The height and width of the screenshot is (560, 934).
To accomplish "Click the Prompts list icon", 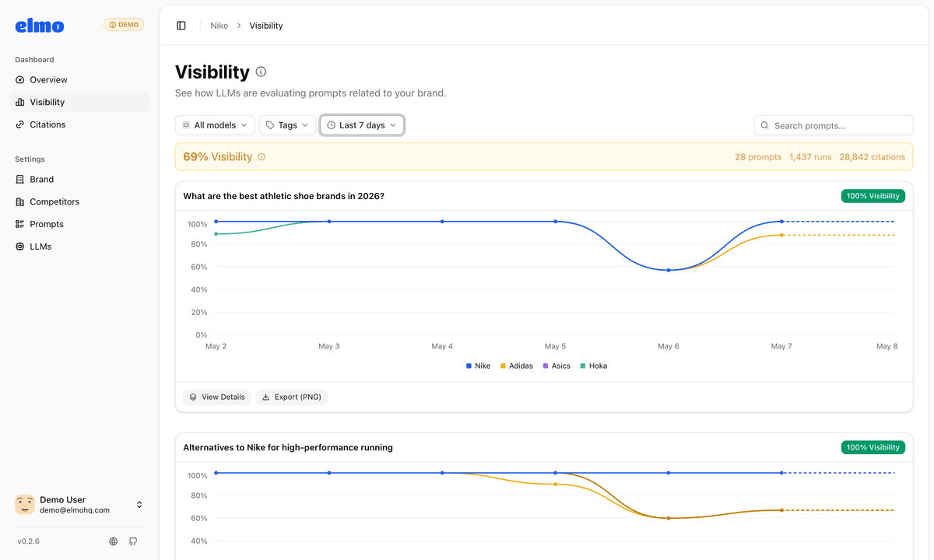I will click(20, 224).
